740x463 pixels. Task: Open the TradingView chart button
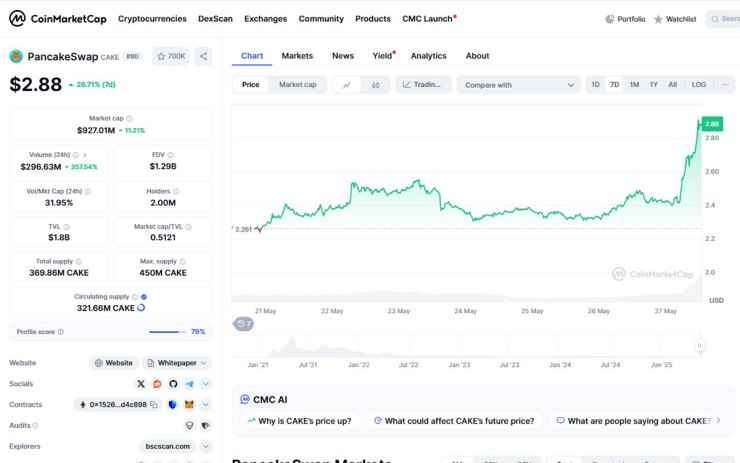point(423,85)
